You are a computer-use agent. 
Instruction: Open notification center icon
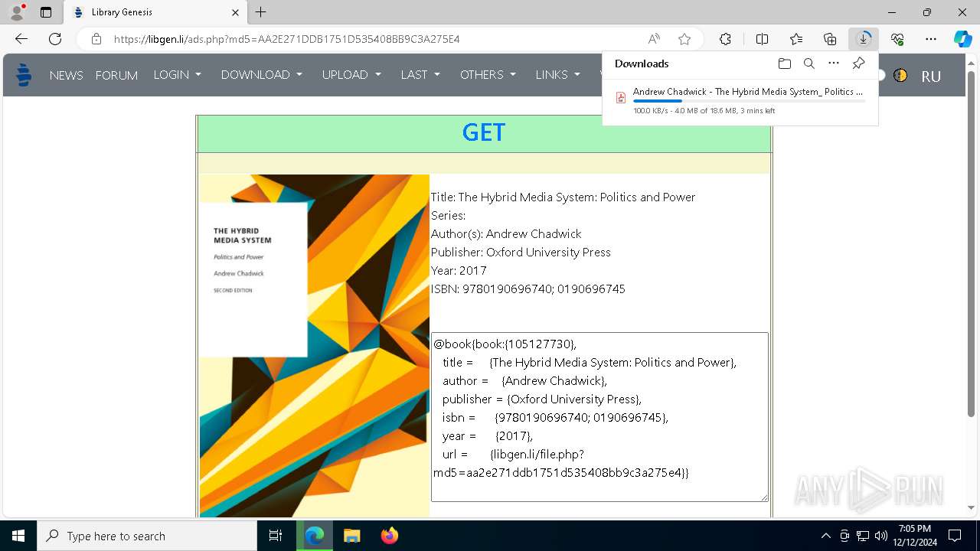tap(955, 536)
